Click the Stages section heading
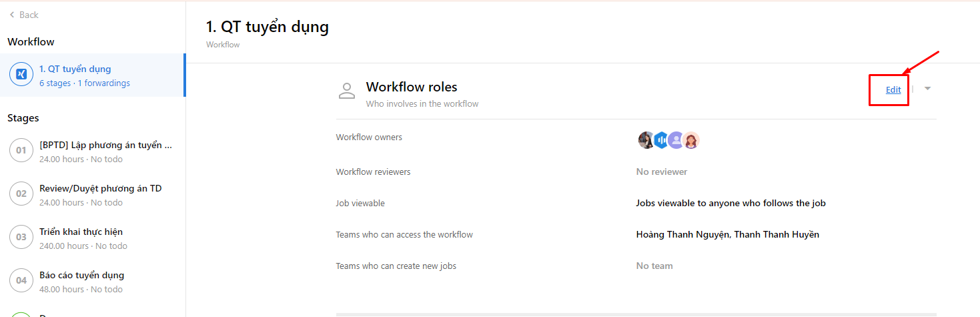This screenshot has height=317, width=980. pos(23,118)
